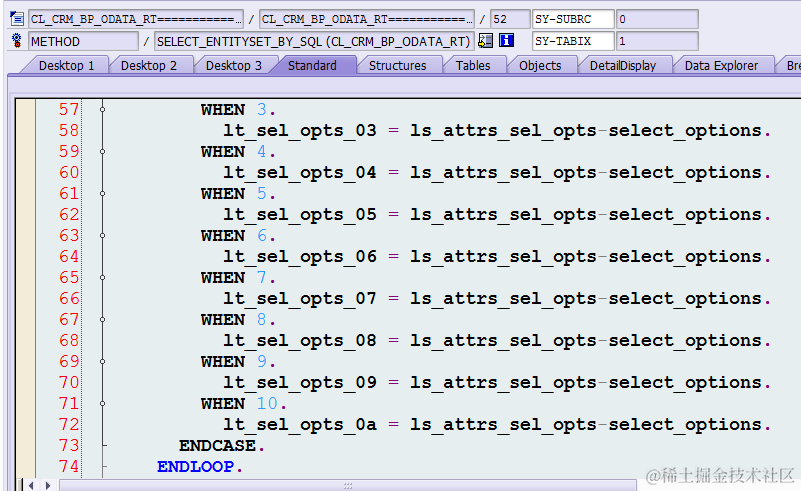Click the line number field showing 52
Image resolution: width=801 pixels, height=491 pixels.
(510, 19)
